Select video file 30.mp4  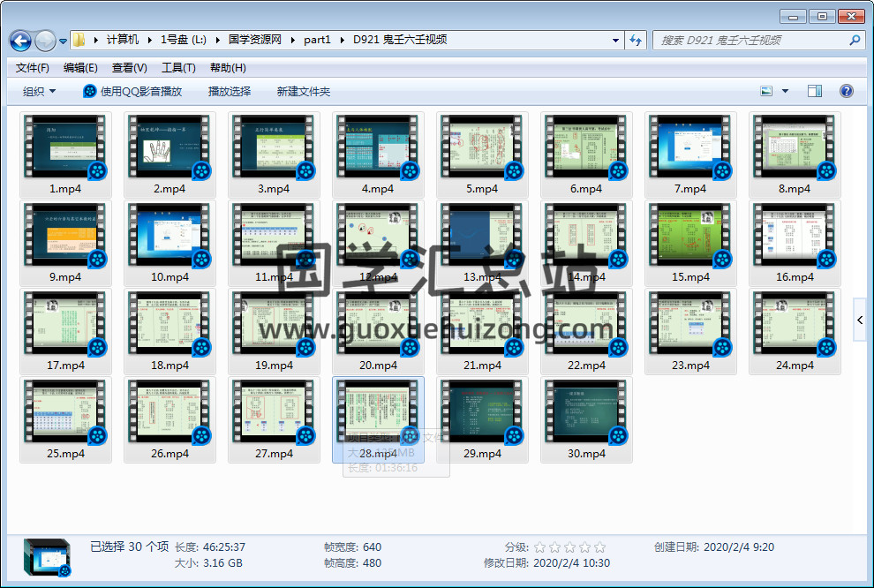tap(586, 419)
